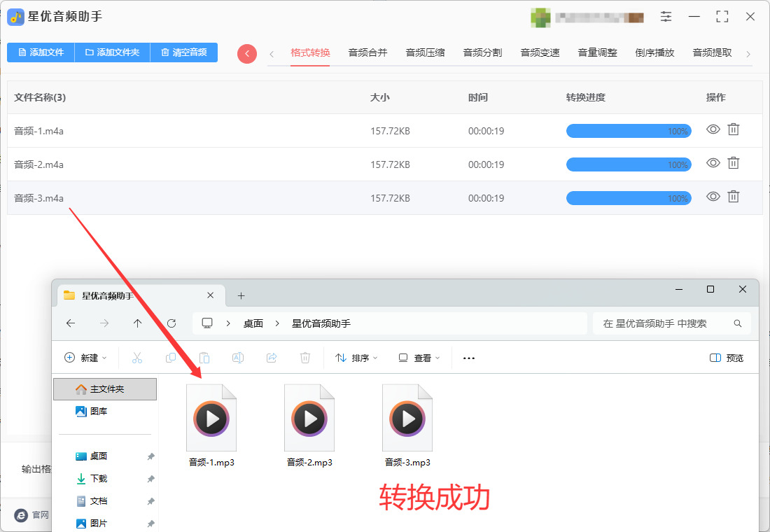Open the 查看 view dropdown
The image size is (770, 532).
pyautogui.click(x=419, y=358)
